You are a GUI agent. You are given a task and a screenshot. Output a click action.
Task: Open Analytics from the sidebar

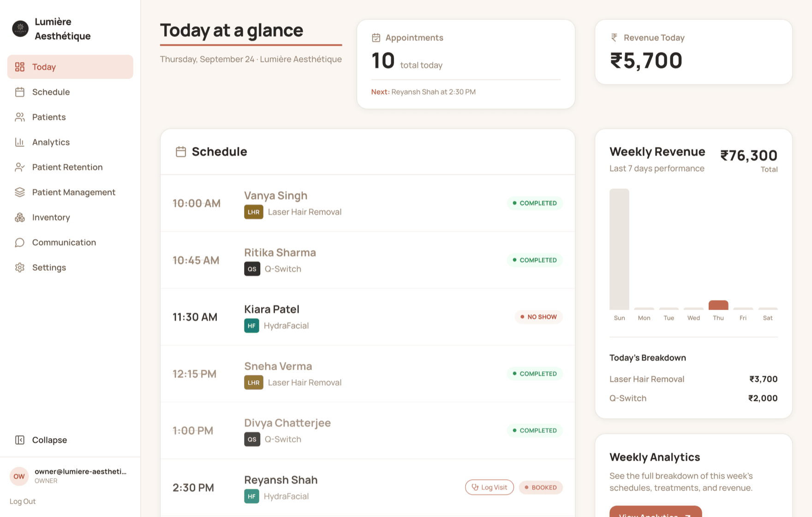point(70,142)
